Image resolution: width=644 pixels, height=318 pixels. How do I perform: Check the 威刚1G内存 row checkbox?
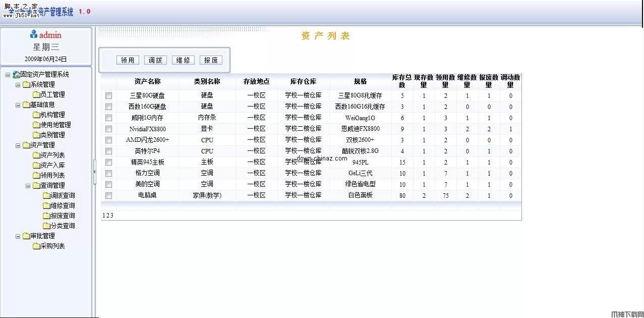(x=108, y=118)
